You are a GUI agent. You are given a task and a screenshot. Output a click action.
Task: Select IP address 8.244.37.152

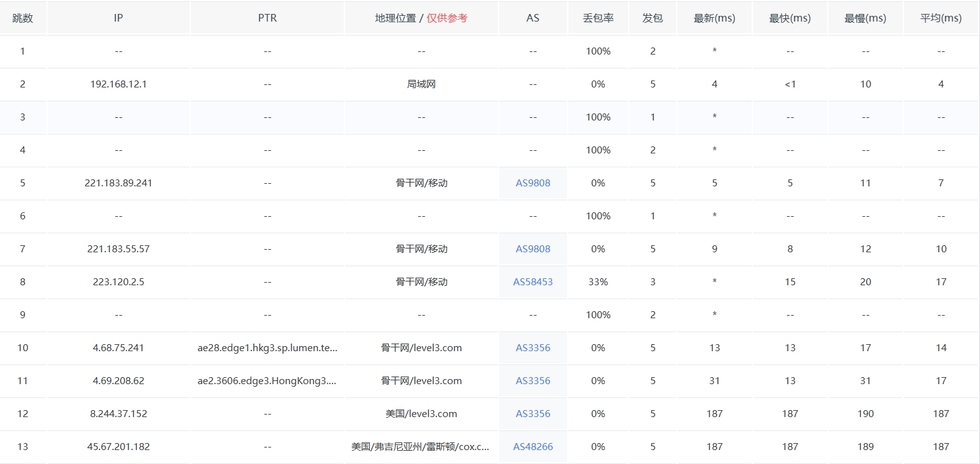tap(119, 414)
